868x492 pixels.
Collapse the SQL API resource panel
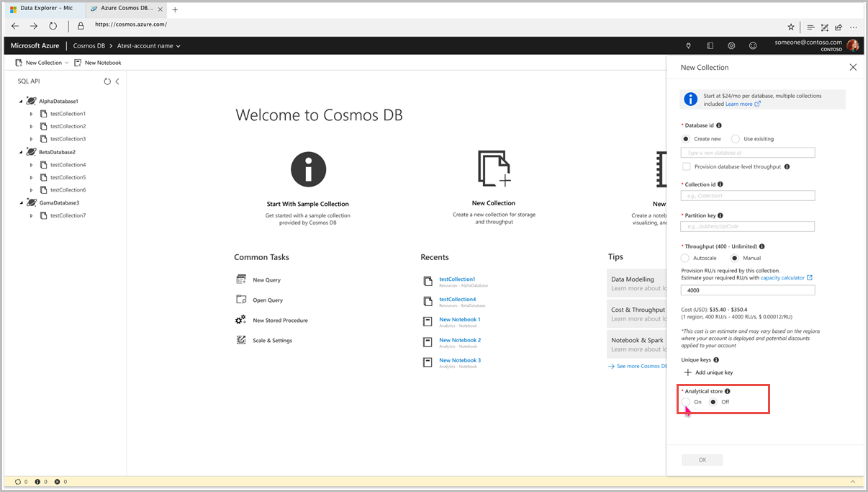click(x=117, y=81)
